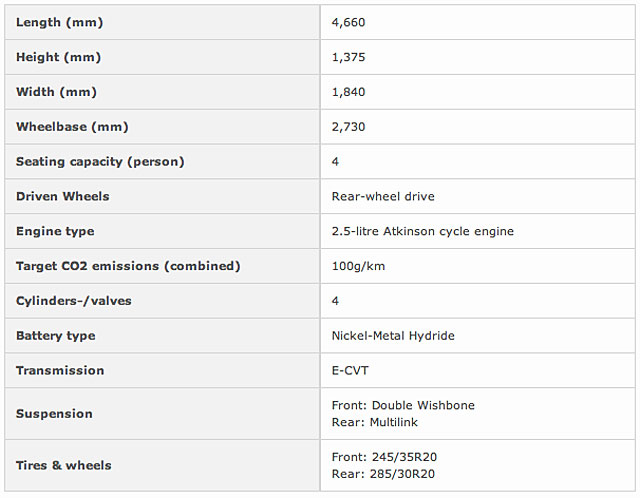The height and width of the screenshot is (498, 640).
Task: Click the E-CVT transmission value
Action: coord(350,370)
